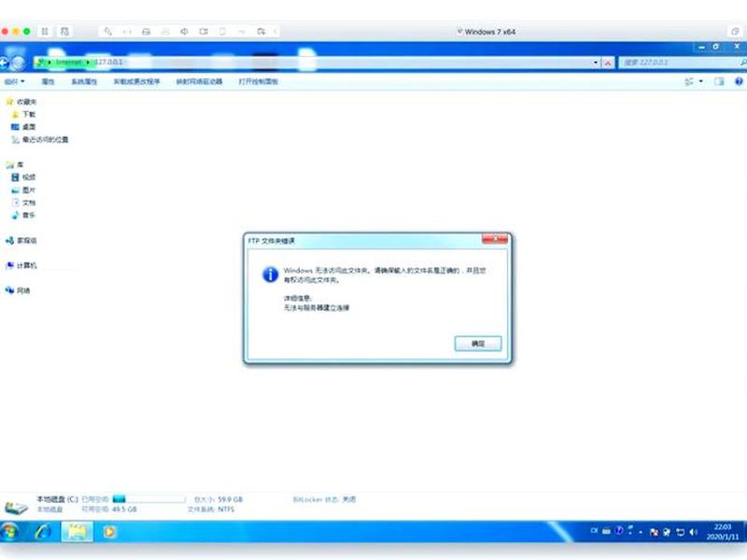Viewport: 747px width, 560px height.
Task: Click the Action Center flag tray icon
Action: point(655,532)
